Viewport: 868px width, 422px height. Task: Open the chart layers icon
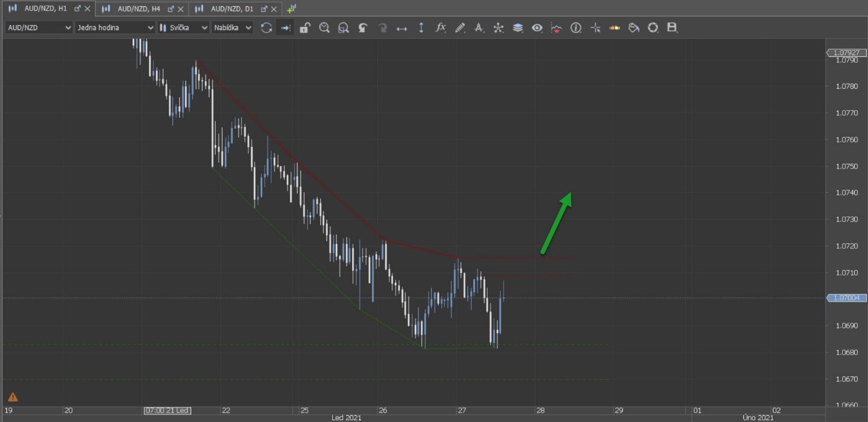coord(518,28)
